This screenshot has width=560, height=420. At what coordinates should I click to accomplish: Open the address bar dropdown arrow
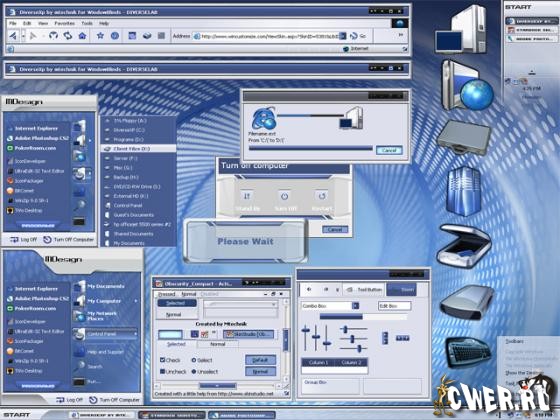point(342,36)
